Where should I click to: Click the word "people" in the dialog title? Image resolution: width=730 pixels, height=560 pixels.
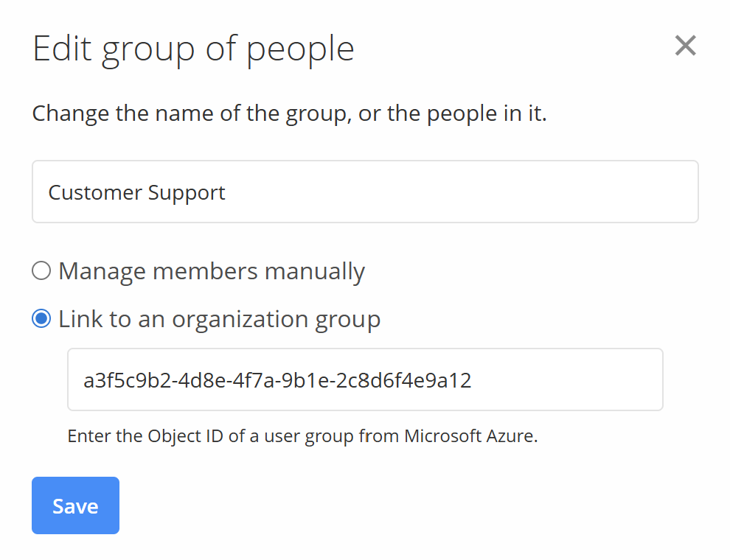click(300, 49)
